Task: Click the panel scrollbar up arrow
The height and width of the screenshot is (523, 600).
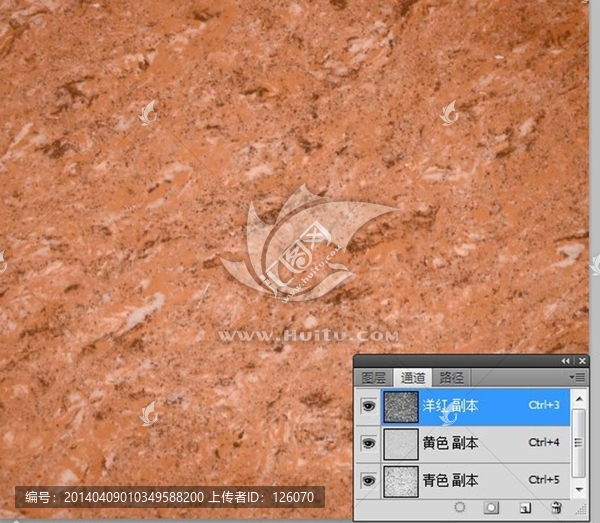Action: tap(579, 399)
